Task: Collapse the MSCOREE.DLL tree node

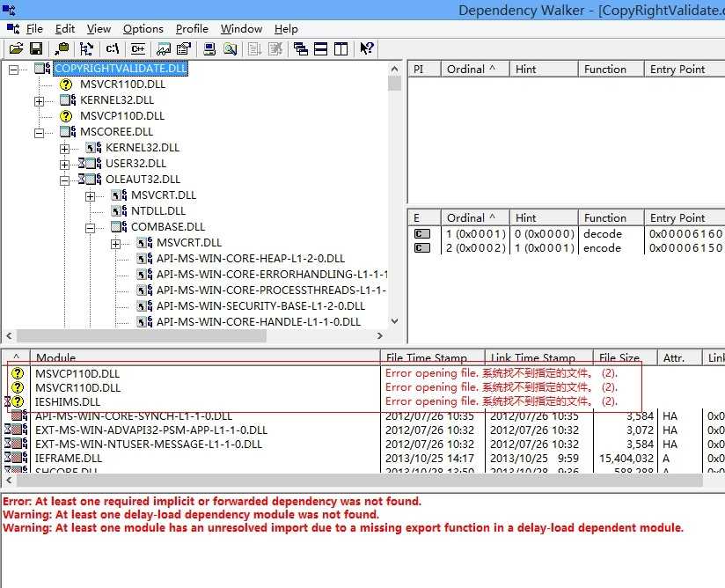Action: (40, 133)
